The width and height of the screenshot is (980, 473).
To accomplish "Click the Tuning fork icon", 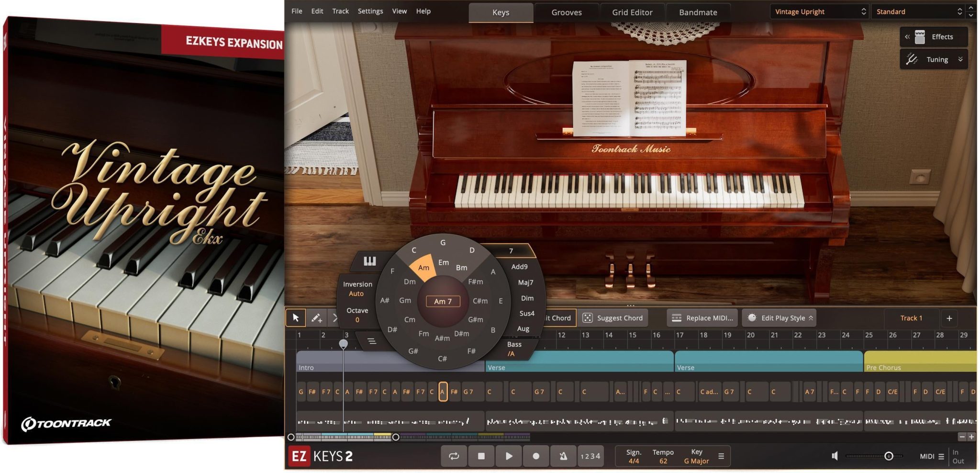I will pos(912,59).
